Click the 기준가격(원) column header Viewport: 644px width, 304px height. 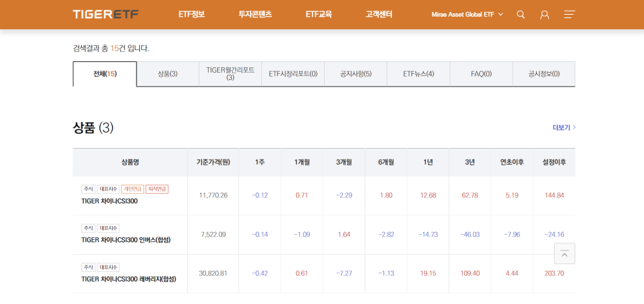(213, 162)
